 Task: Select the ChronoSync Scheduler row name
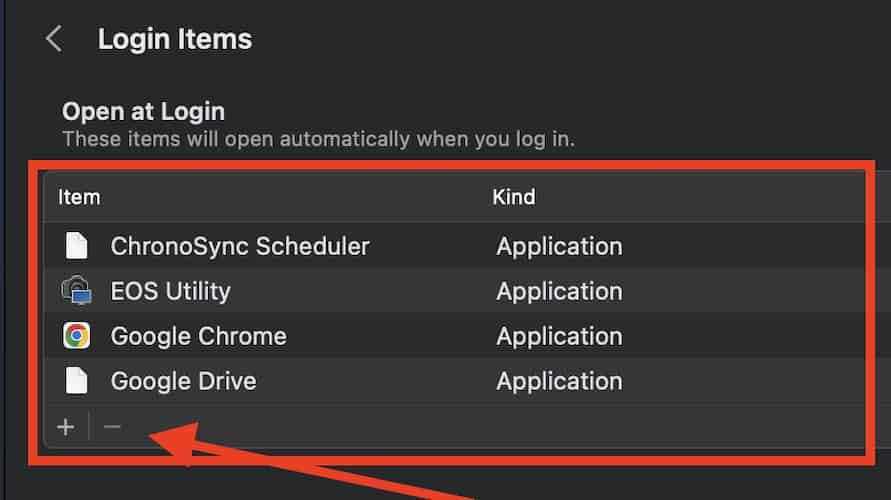pos(240,246)
